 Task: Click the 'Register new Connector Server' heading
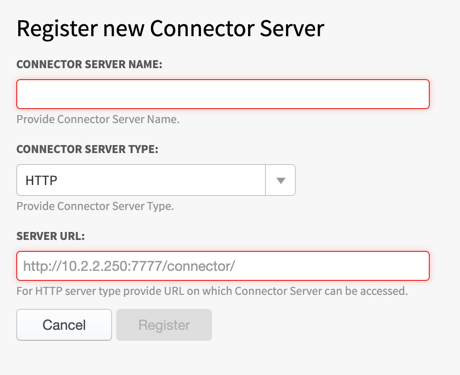pyautogui.click(x=170, y=29)
